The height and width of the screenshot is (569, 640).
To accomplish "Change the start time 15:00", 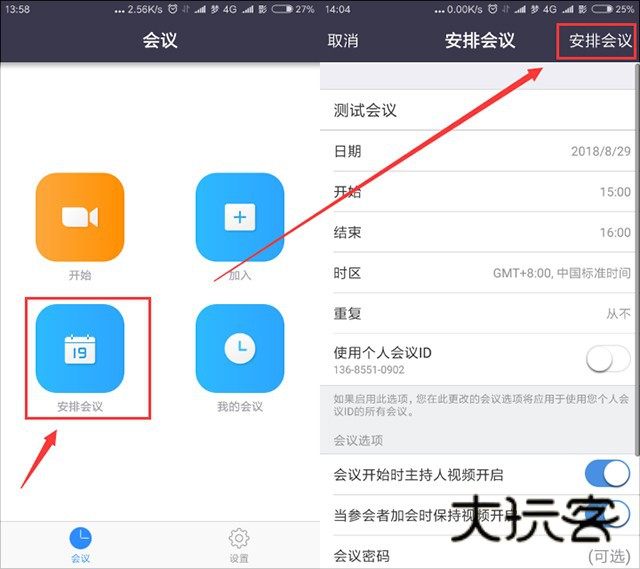I will pyautogui.click(x=481, y=192).
